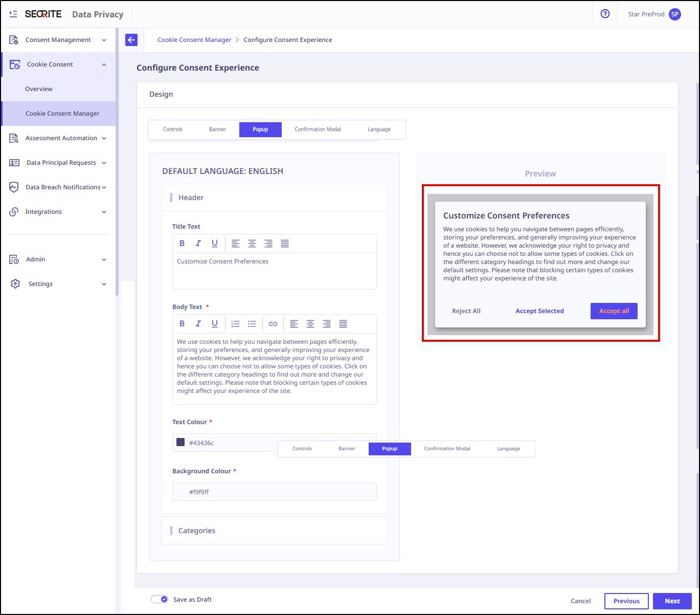This screenshot has height=615, width=700.
Task: Click Accept Selected in preview
Action: (539, 311)
